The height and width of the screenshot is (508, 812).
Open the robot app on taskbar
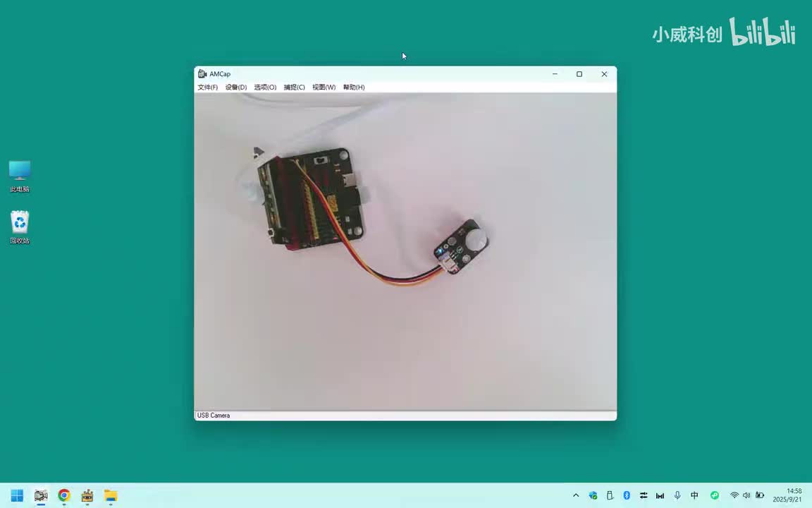click(x=87, y=495)
